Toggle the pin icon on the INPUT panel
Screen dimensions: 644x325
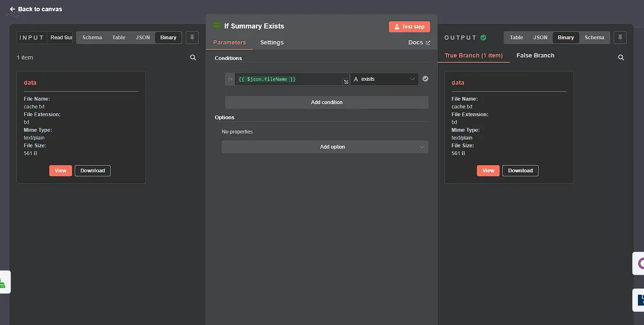pyautogui.click(x=192, y=38)
